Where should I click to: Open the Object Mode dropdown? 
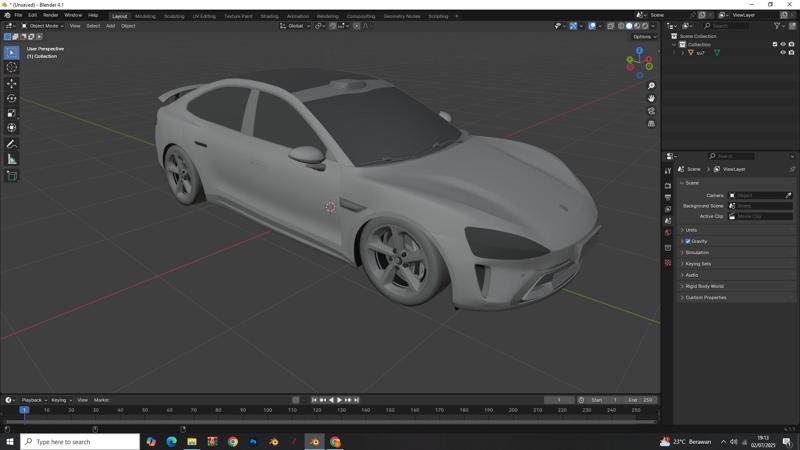pyautogui.click(x=42, y=26)
